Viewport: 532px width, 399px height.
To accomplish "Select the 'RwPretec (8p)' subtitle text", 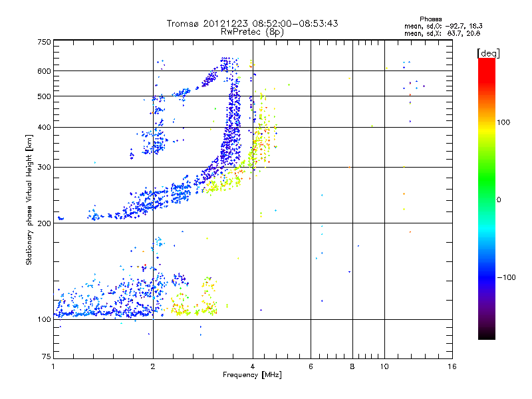I will pos(252,32).
